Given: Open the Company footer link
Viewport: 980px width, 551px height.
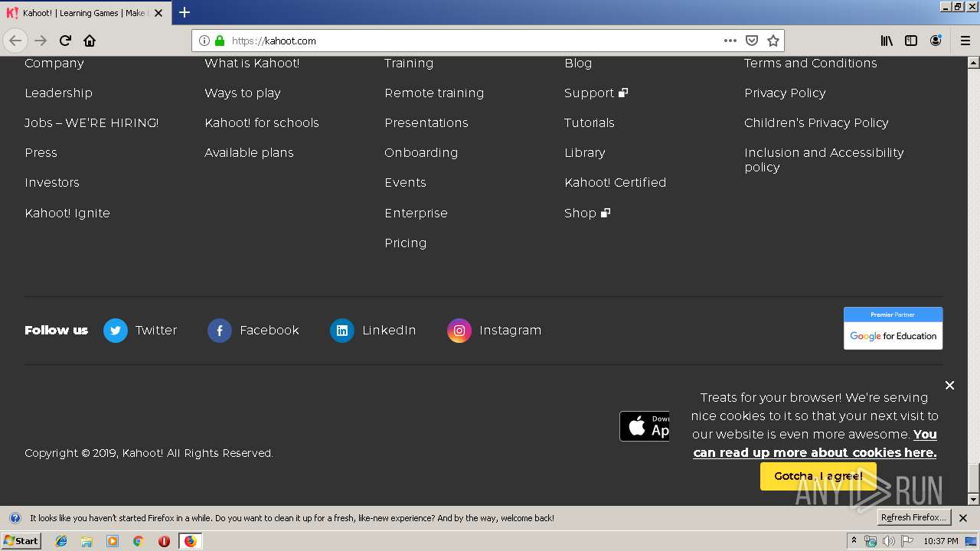Looking at the screenshot, I should coord(54,64).
